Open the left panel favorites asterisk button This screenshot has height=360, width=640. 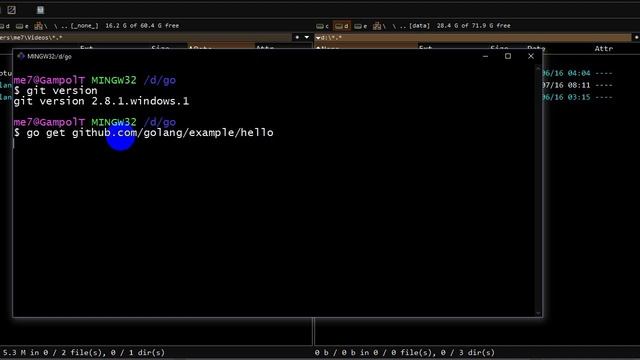coord(297,38)
